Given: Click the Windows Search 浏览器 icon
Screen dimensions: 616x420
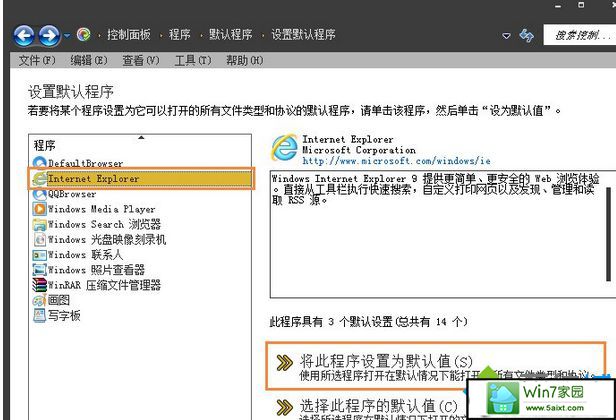Looking at the screenshot, I should 39,224.
